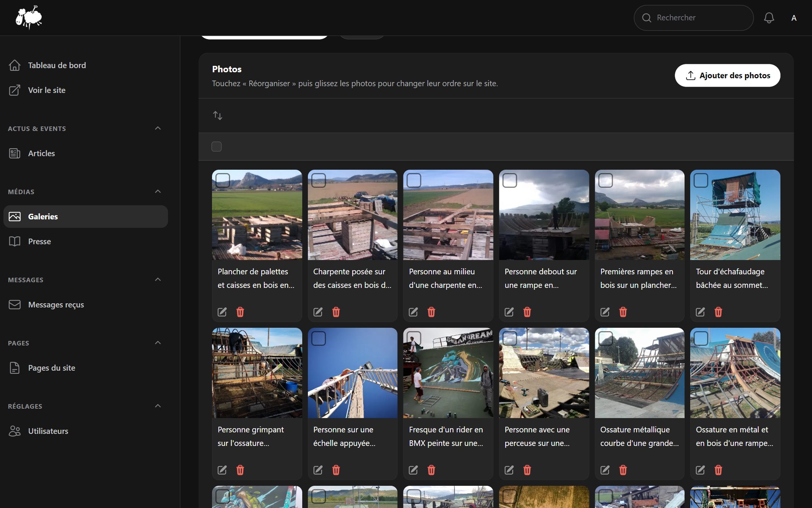Edit the Plancher de palettes photo
This screenshot has height=508, width=812.
[x=222, y=312]
